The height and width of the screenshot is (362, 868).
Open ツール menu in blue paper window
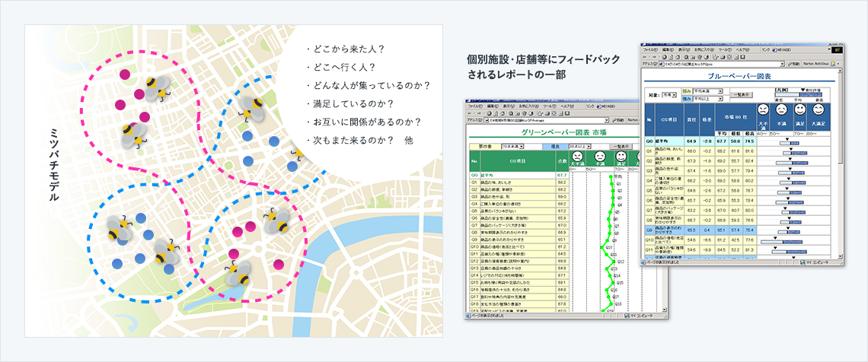[x=725, y=49]
